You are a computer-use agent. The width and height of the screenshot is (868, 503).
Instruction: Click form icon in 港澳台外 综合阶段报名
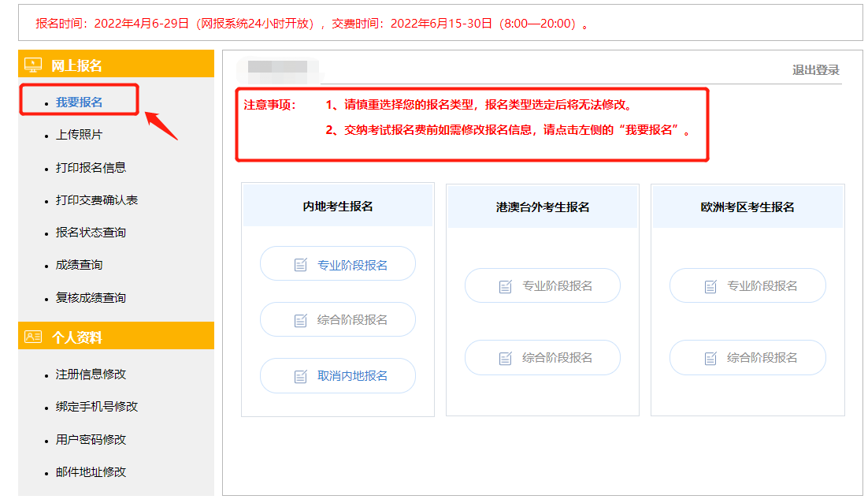click(x=506, y=358)
